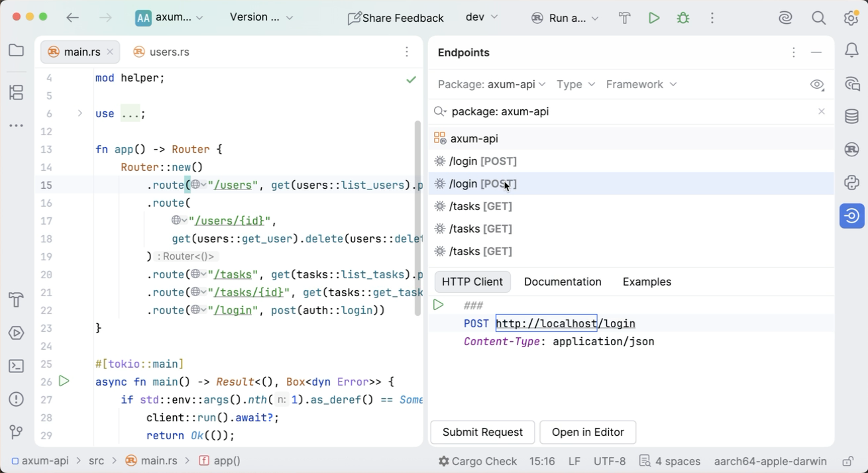The width and height of the screenshot is (868, 473).
Task: Close the main.rs tab
Action: [x=111, y=52]
